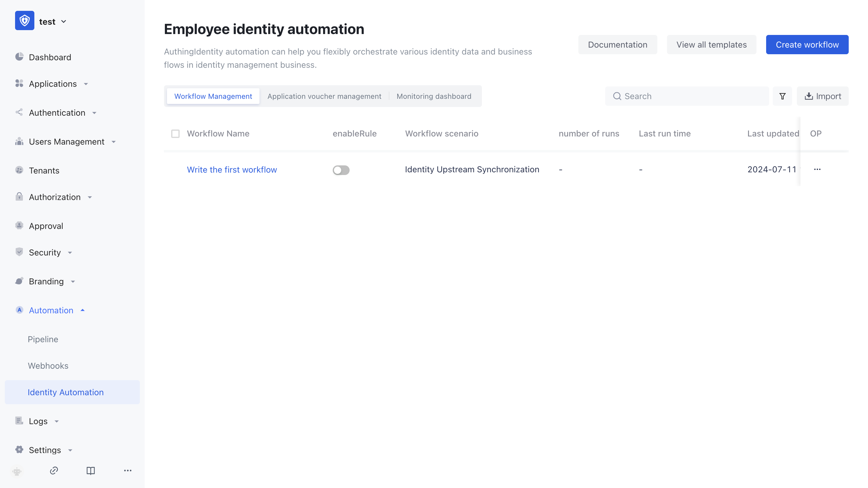Open the Approval section
868x488 pixels.
(46, 226)
